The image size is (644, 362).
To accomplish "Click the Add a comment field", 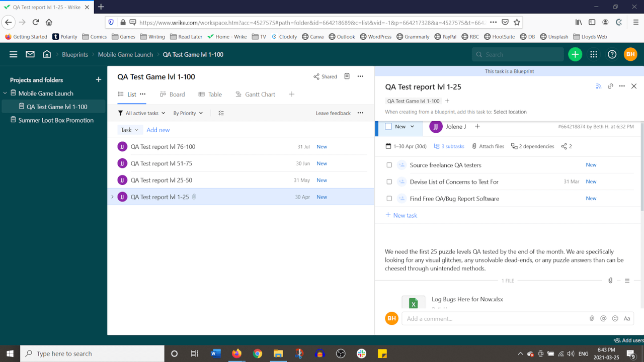I will [478, 318].
